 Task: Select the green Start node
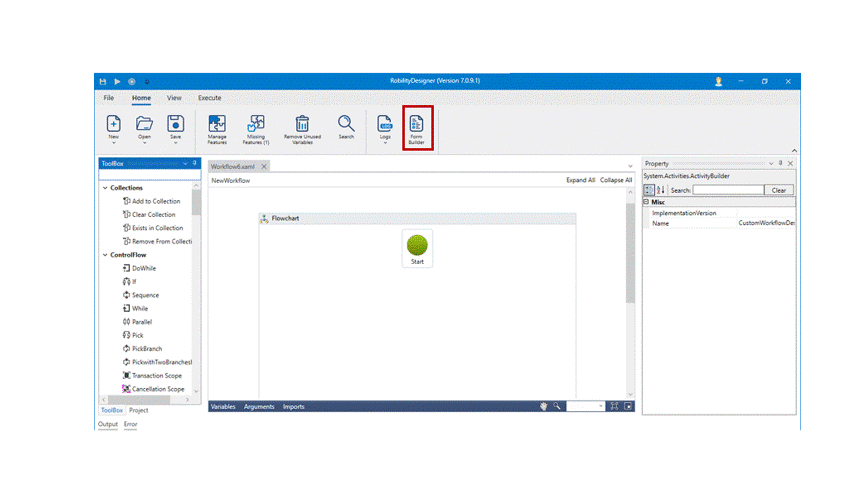417,246
